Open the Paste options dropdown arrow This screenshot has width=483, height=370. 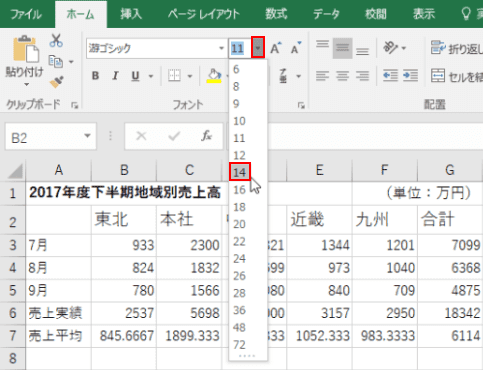click(x=26, y=84)
